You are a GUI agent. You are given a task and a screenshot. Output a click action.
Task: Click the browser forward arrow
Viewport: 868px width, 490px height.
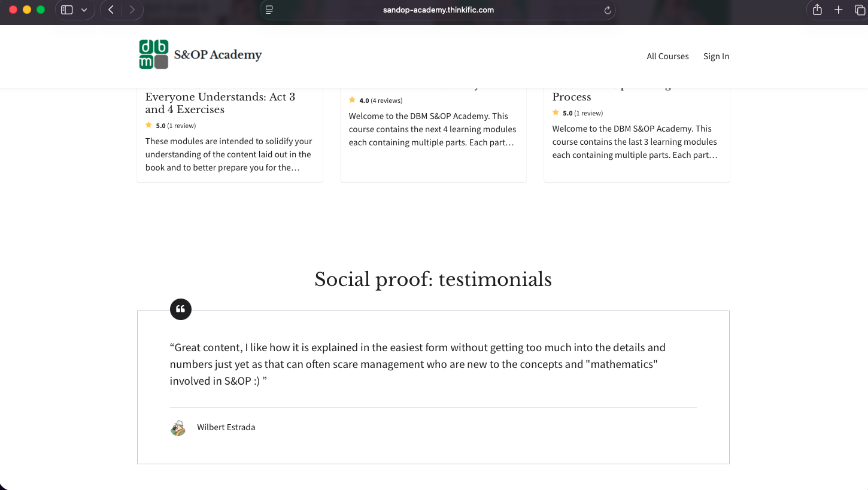coord(132,10)
